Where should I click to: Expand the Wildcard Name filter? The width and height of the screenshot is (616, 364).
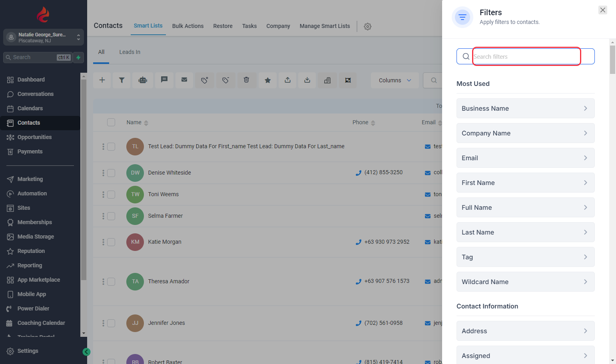525,282
